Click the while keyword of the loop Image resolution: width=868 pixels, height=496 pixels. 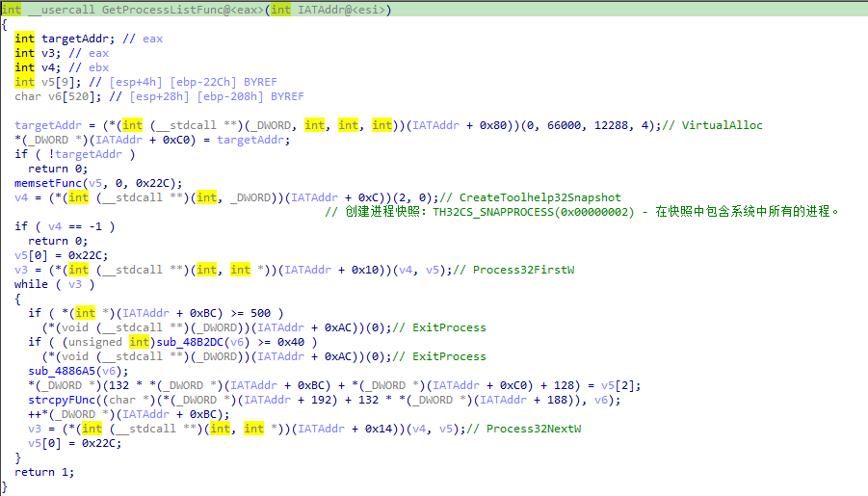click(31, 284)
